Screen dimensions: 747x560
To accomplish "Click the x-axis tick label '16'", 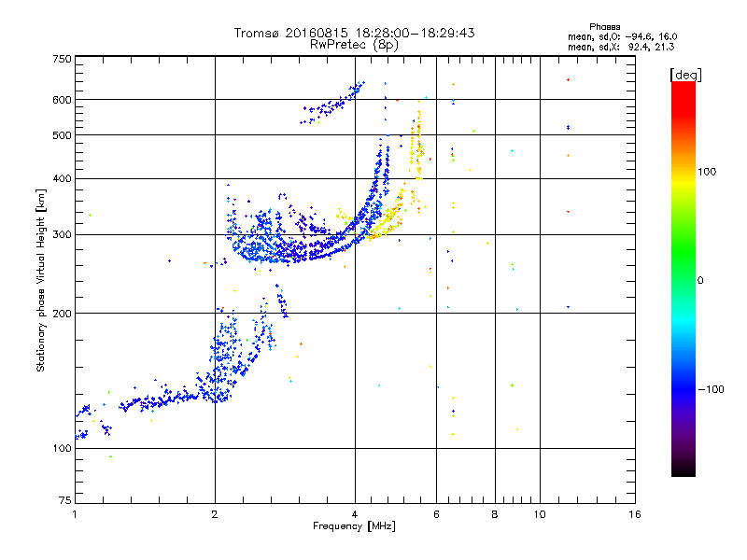I will pyautogui.click(x=635, y=514).
